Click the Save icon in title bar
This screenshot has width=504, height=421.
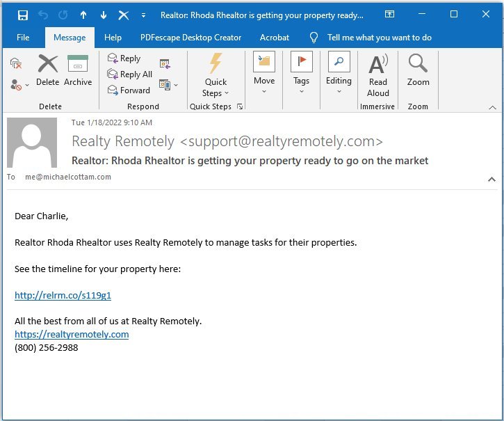[22, 15]
